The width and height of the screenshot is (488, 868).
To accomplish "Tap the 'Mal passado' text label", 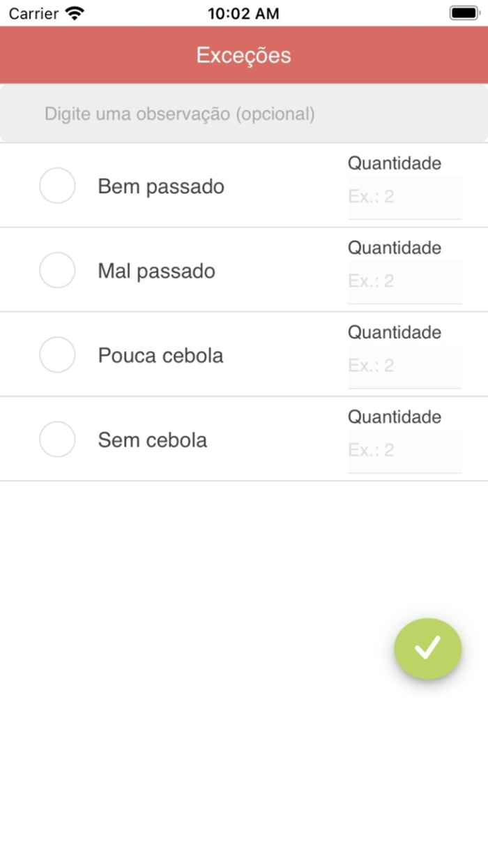I will pos(156,271).
